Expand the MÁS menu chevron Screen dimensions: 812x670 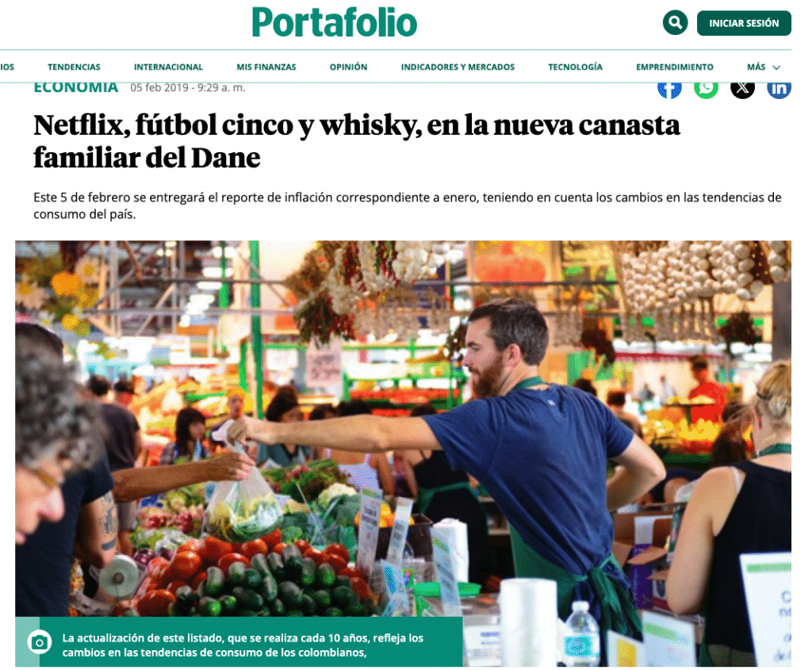point(776,67)
